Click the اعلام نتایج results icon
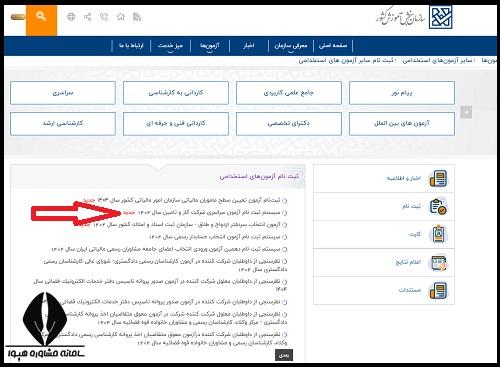The image size is (500, 367). pyautogui.click(x=438, y=263)
